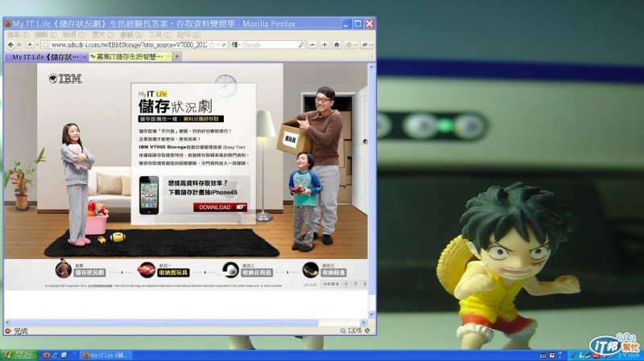Open 狀況三 收納鞋盒 scenario
The height and width of the screenshot is (361, 644).
pyautogui.click(x=334, y=273)
